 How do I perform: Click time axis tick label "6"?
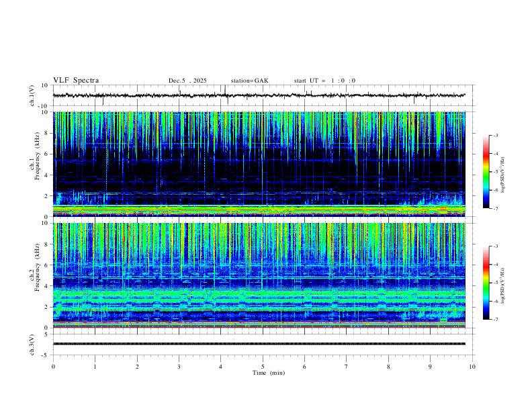304,367
